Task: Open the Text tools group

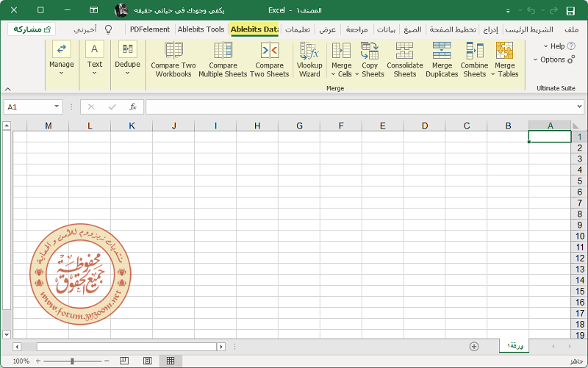Action: (x=95, y=58)
